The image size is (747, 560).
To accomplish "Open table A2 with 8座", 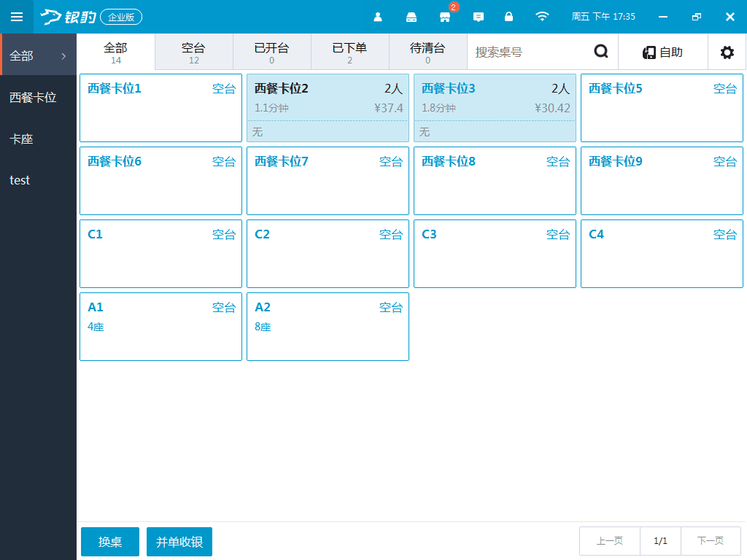I will [328, 327].
